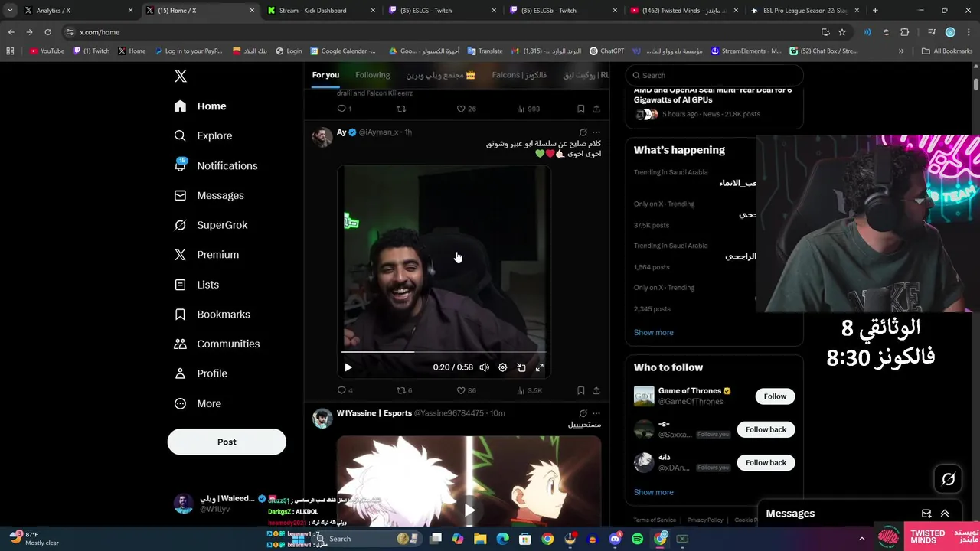The height and width of the screenshot is (551, 980).
Task: Open All Bookmarks folder
Action: pyautogui.click(x=947, y=51)
